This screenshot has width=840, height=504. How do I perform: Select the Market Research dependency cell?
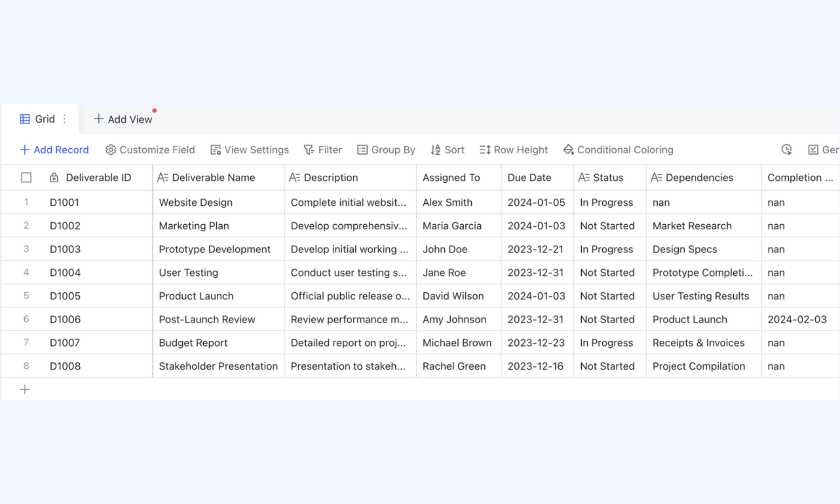[703, 226]
